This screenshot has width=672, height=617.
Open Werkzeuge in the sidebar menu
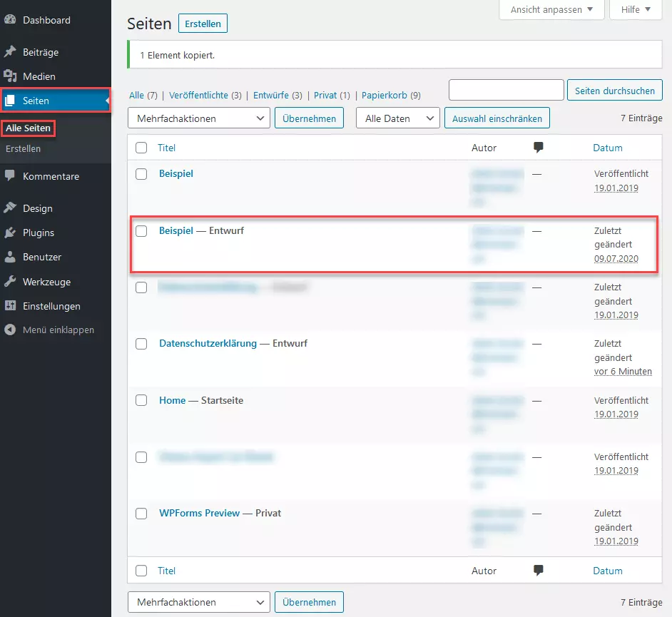tap(46, 282)
